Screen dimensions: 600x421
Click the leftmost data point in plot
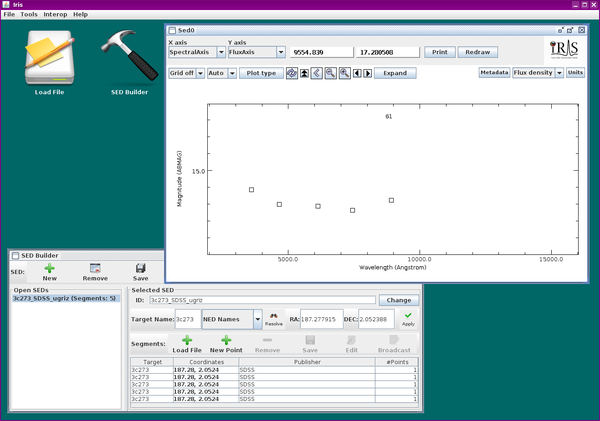[x=251, y=190]
